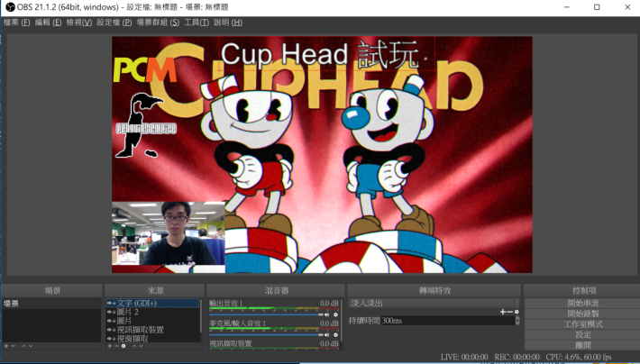Click 開始串流 to start streaming

tap(583, 304)
